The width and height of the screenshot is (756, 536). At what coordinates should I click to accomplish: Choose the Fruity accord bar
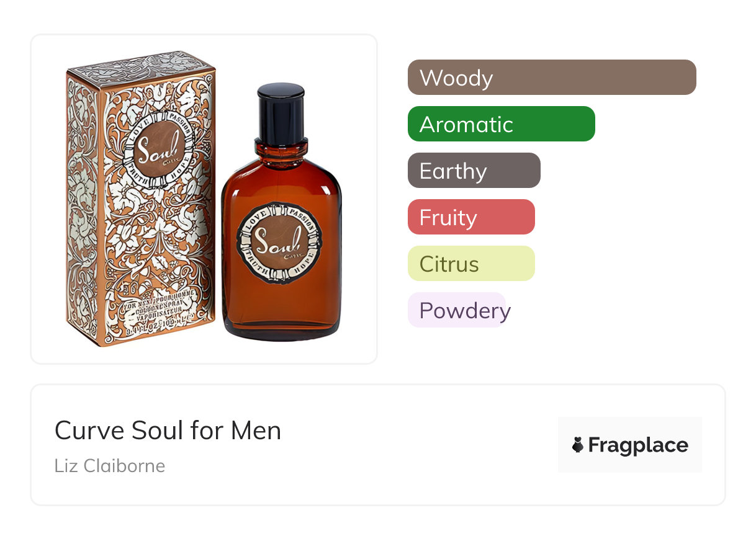(x=471, y=217)
